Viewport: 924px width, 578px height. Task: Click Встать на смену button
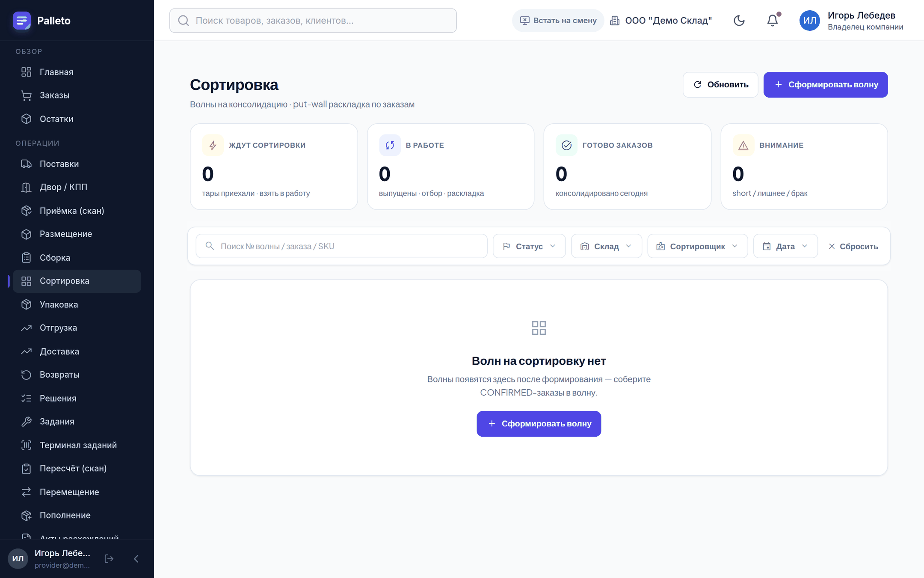(x=558, y=21)
